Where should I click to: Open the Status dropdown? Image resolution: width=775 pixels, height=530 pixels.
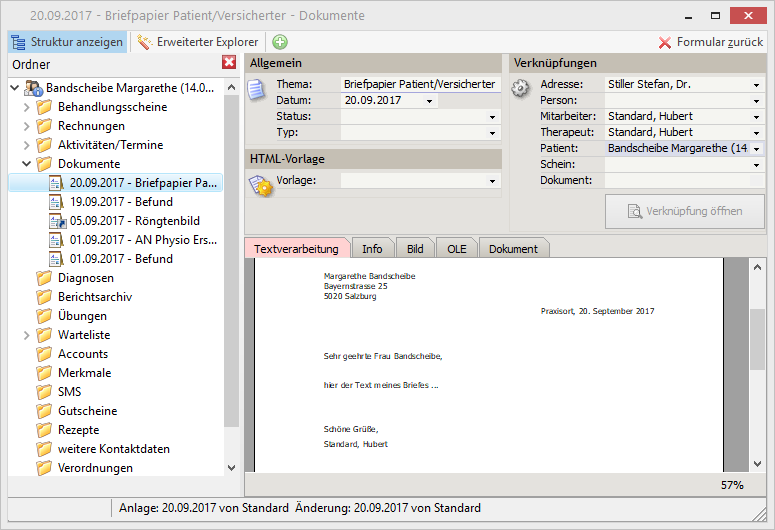492,117
